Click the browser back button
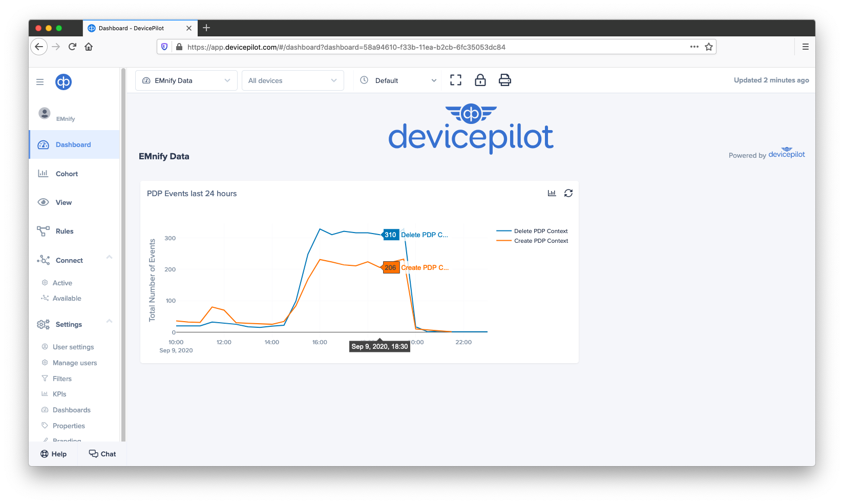This screenshot has width=844, height=504. tap(39, 47)
